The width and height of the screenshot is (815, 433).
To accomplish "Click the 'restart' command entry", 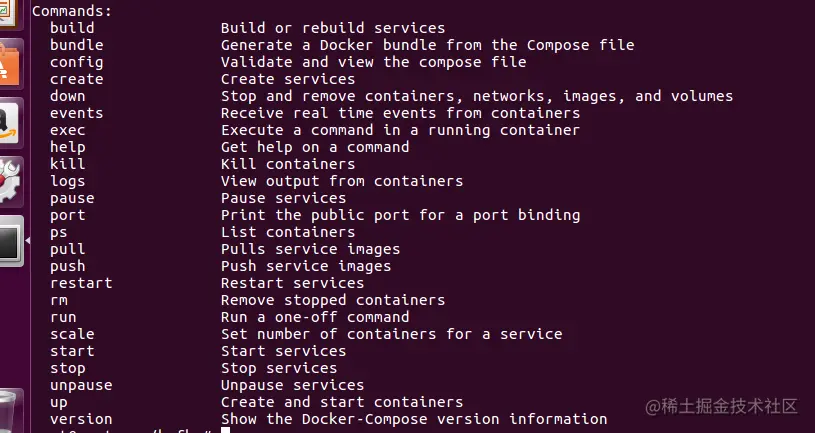I will pos(81,283).
